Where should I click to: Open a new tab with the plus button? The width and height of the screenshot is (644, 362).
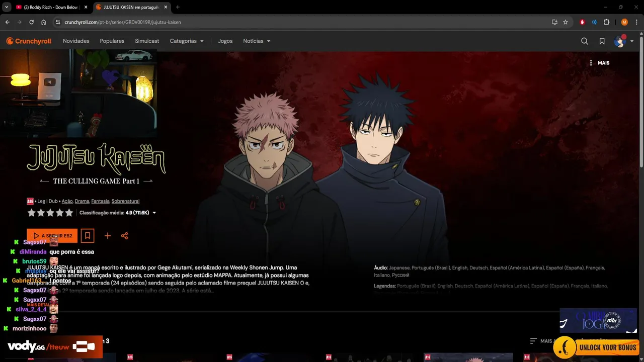(178, 7)
